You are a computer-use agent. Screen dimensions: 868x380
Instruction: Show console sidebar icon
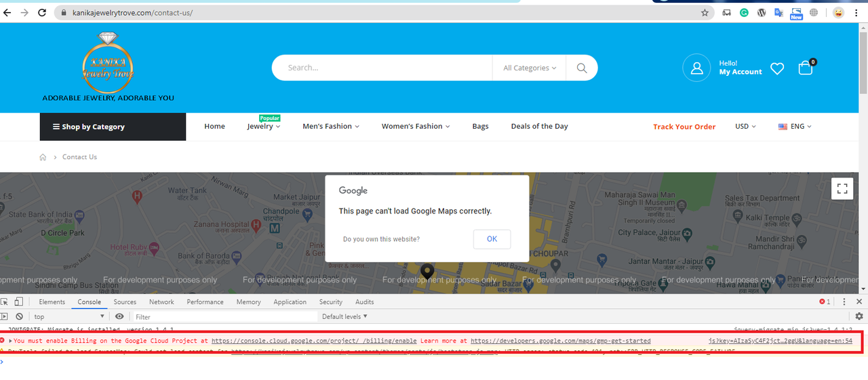(5, 316)
